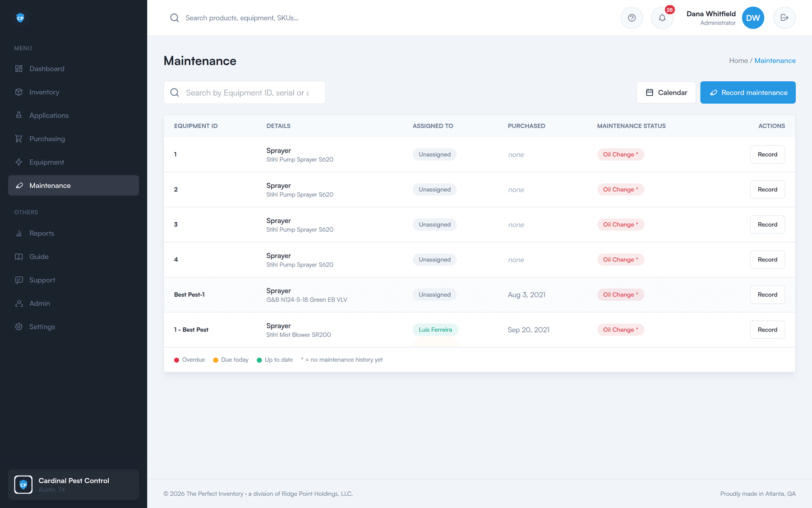Click the Luis Ferreira assignee badge

pyautogui.click(x=435, y=330)
